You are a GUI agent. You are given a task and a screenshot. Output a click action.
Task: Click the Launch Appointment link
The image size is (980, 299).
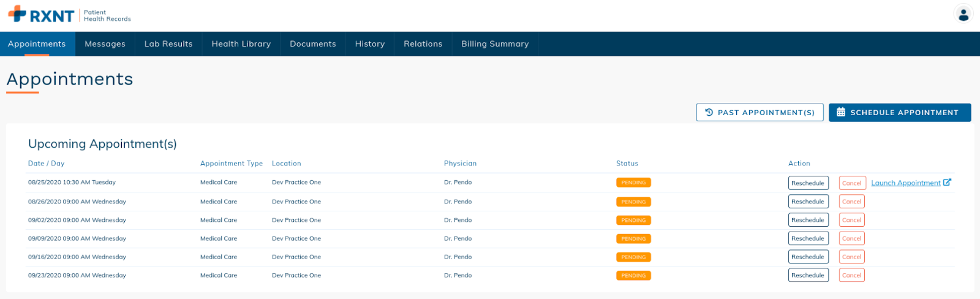point(906,183)
